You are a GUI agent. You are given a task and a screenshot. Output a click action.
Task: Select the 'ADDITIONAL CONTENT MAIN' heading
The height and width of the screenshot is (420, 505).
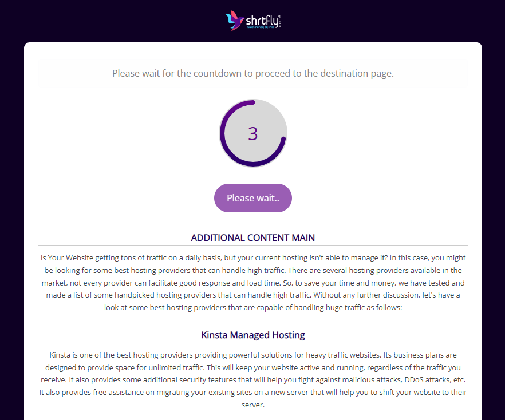point(253,237)
